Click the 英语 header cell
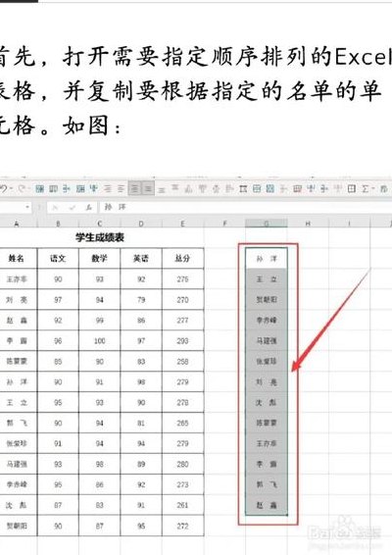The width and height of the screenshot is (392, 555). pos(141,259)
